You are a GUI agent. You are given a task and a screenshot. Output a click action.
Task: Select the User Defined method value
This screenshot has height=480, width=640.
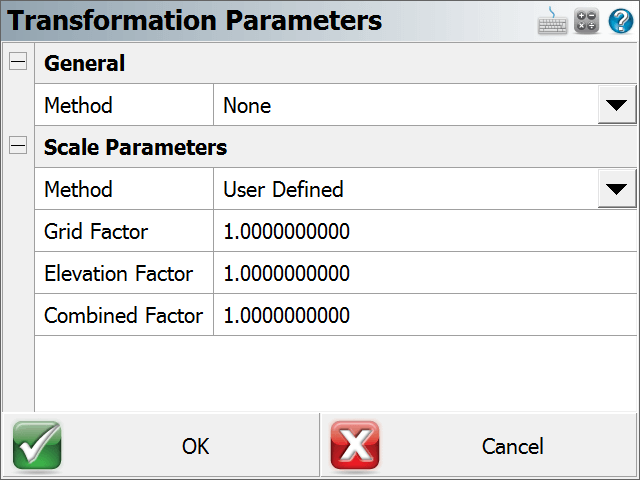406,189
